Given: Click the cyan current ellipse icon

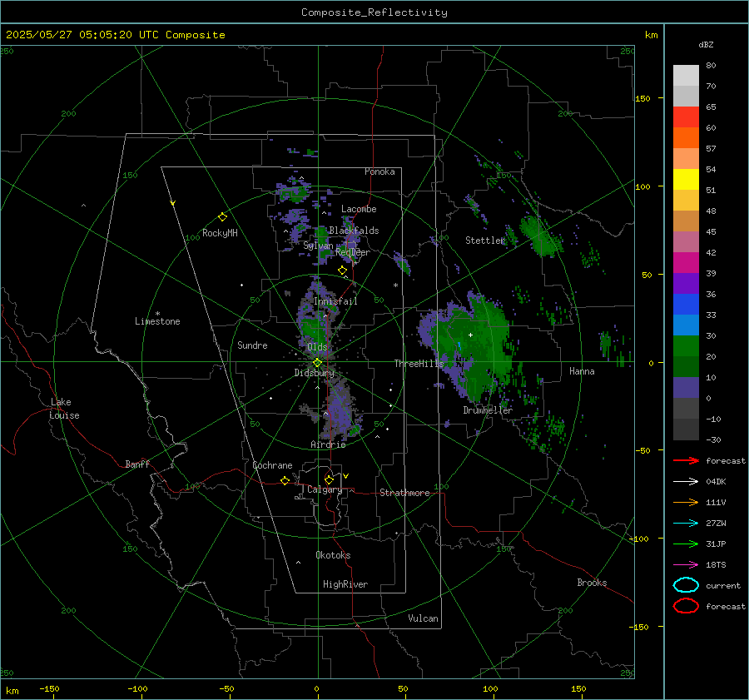Looking at the screenshot, I should click(686, 585).
